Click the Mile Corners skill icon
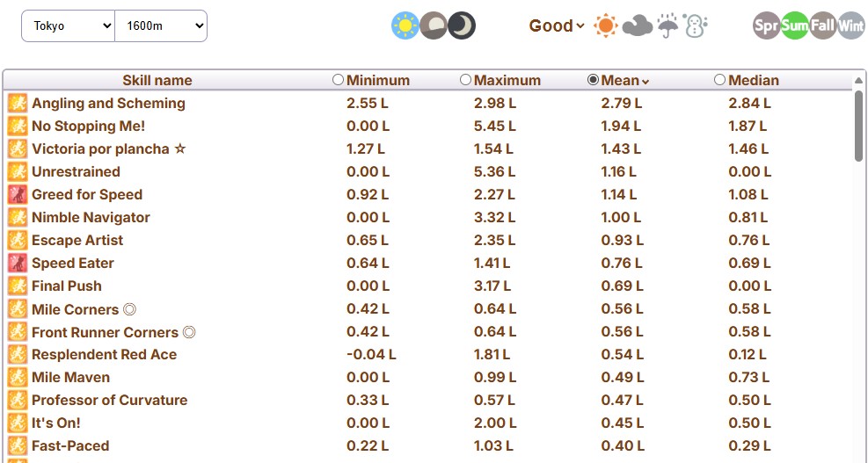868x463 pixels. (18, 308)
